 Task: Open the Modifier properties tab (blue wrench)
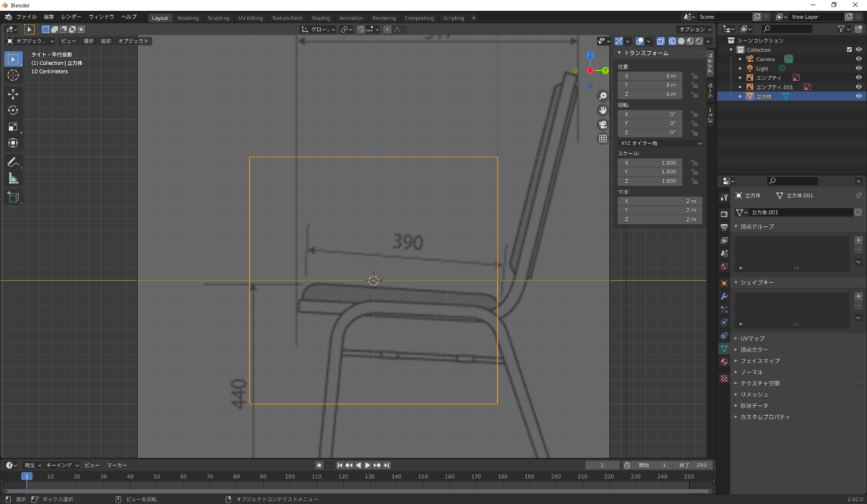click(724, 296)
